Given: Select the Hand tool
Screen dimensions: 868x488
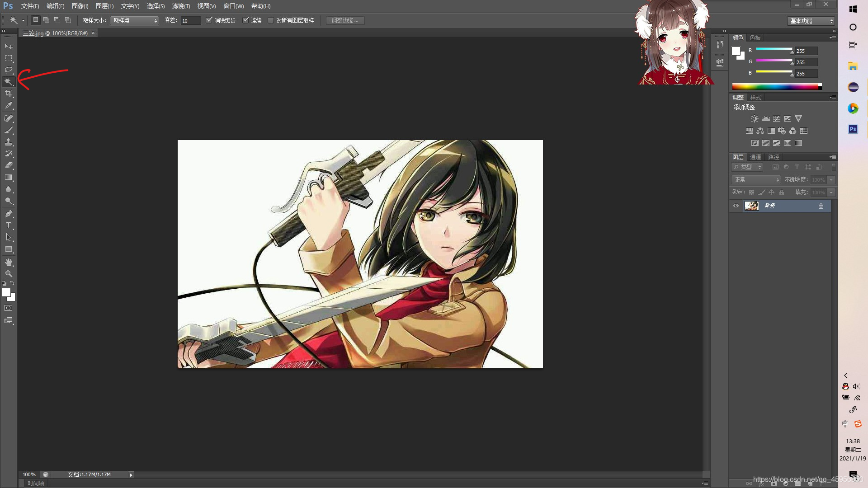Looking at the screenshot, I should click(9, 262).
